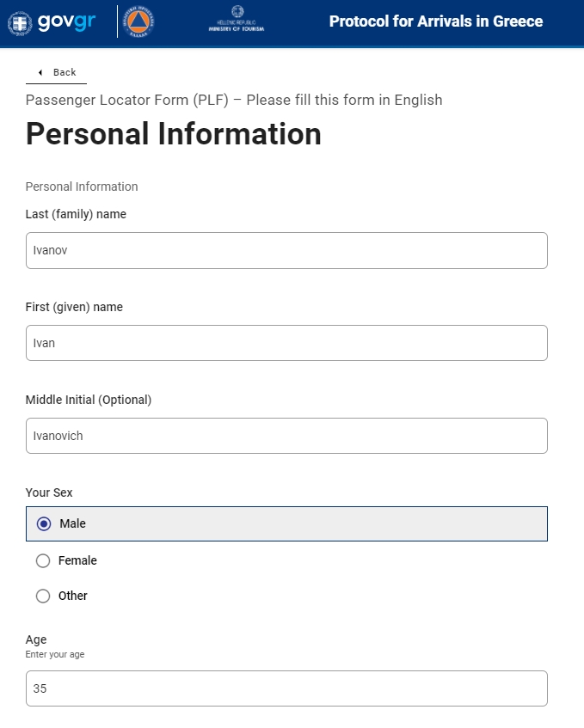Click the large Personal Information heading
This screenshot has width=584, height=728.
coord(174,134)
